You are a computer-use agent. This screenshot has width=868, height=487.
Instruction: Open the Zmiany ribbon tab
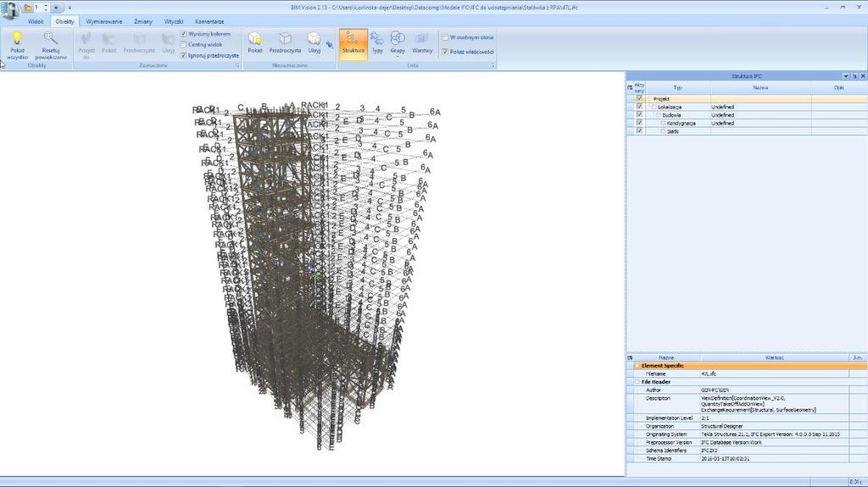pyautogui.click(x=142, y=21)
